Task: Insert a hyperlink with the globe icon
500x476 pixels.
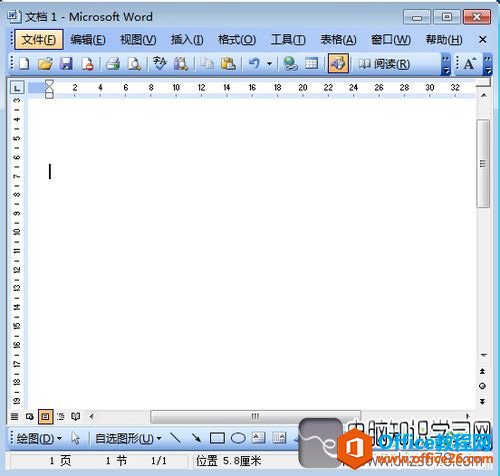Action: tap(290, 63)
